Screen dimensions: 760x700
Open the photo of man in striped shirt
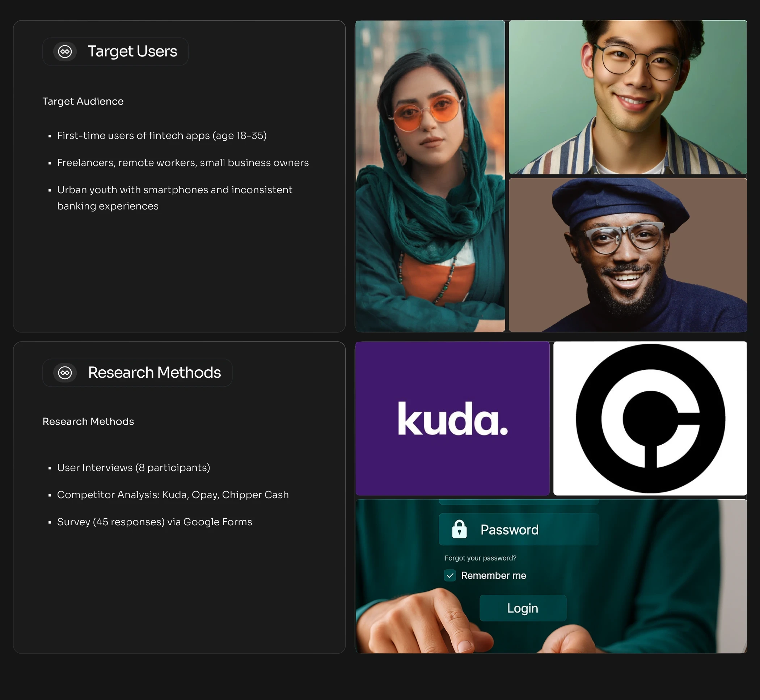pyautogui.click(x=628, y=97)
